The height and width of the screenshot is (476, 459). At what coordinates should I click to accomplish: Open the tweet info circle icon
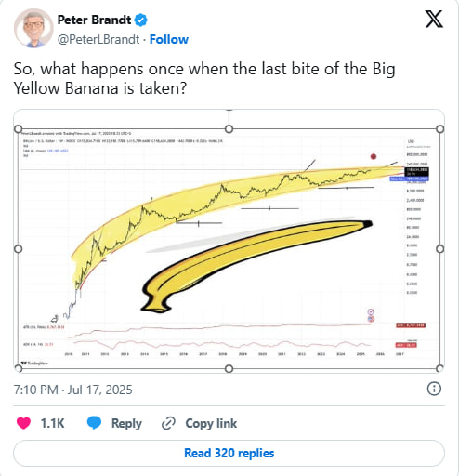434,389
